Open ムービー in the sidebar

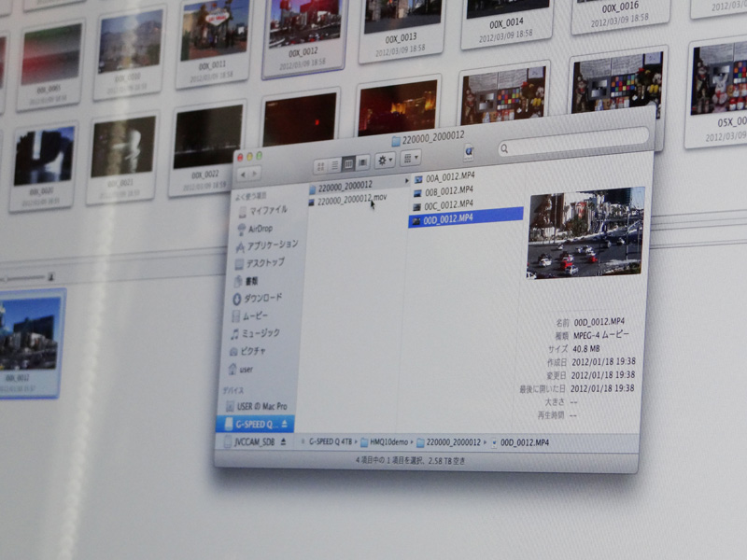tap(249, 316)
